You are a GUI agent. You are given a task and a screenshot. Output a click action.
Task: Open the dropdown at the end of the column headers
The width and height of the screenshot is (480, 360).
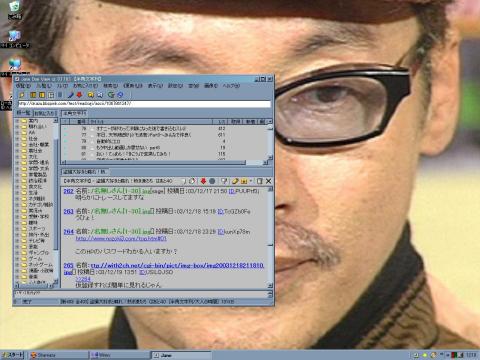270,121
